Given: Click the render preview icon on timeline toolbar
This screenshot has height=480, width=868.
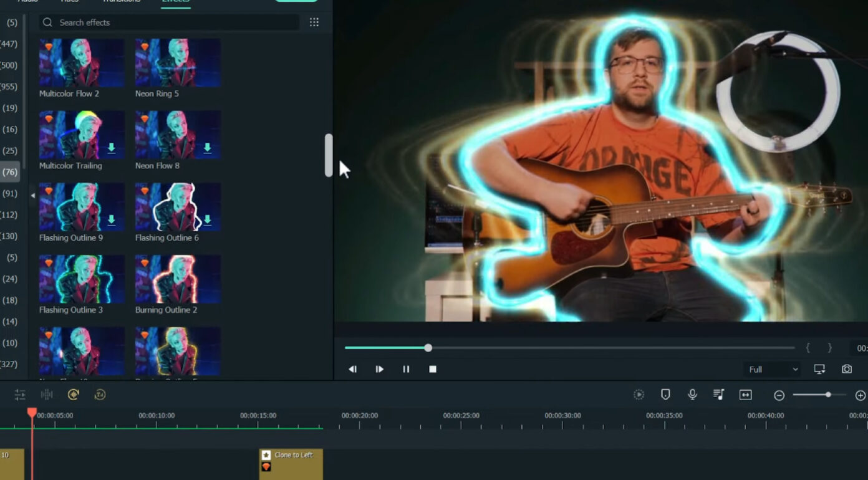Looking at the screenshot, I should click(x=639, y=395).
